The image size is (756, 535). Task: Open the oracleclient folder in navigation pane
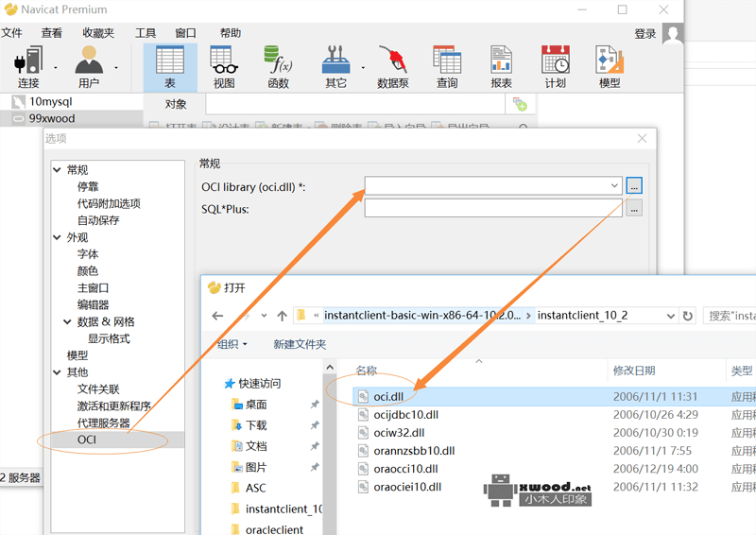click(x=274, y=529)
